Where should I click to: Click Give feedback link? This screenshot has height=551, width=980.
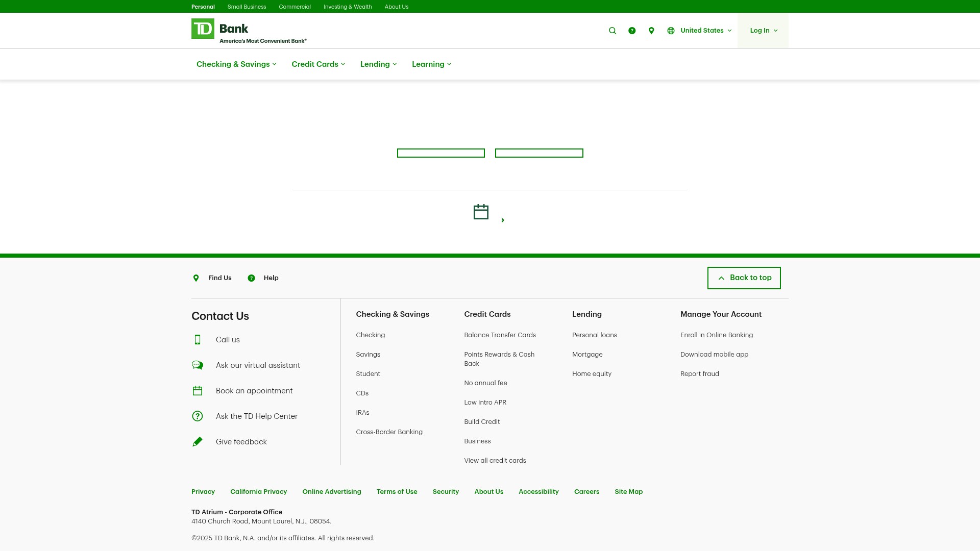(241, 442)
